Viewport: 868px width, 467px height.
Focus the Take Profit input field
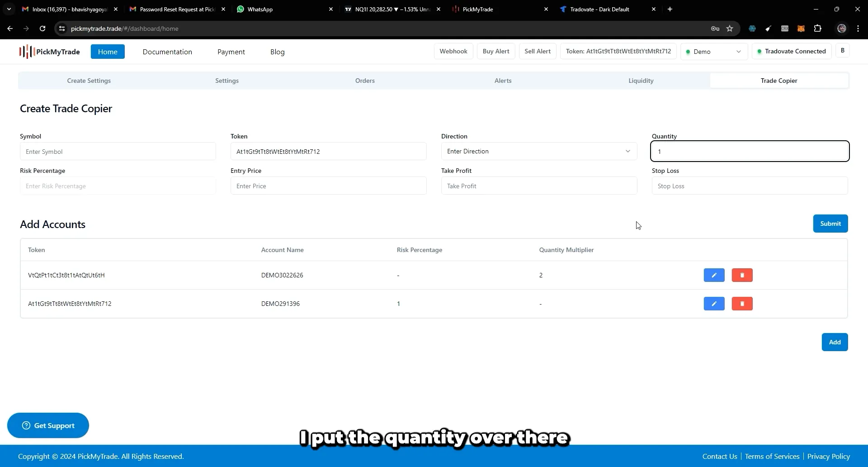click(539, 186)
